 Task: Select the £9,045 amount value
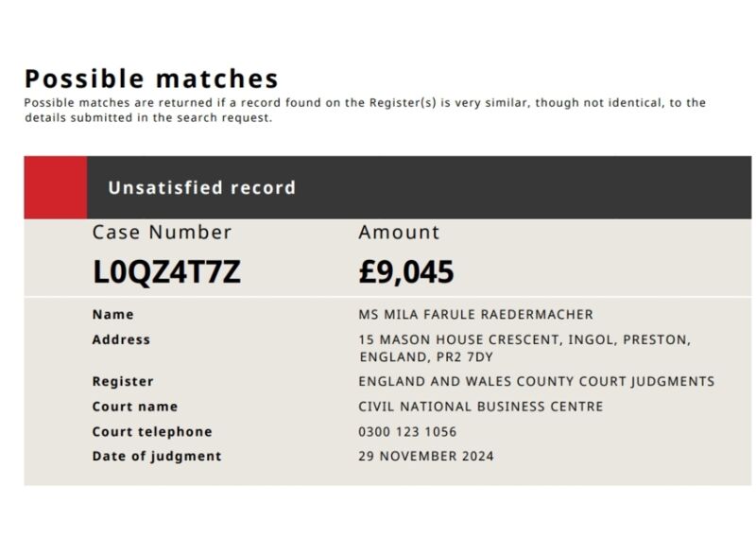tap(406, 271)
